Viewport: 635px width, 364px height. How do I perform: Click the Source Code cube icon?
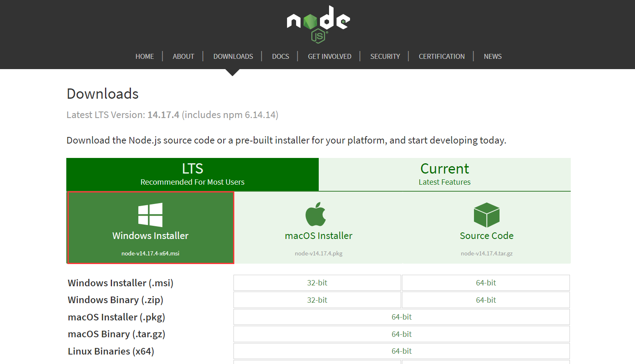click(x=487, y=215)
